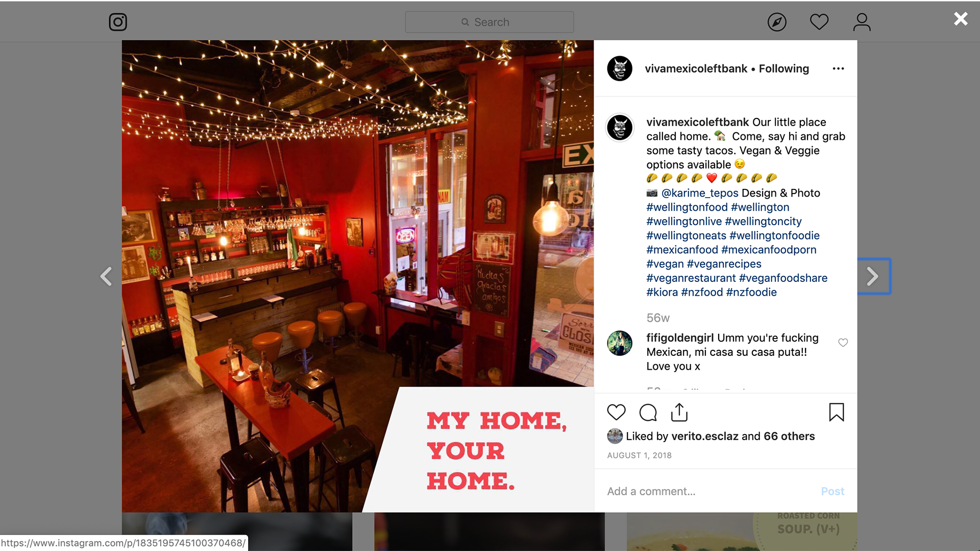Click the Following button beside the username
Viewport: 980px width, 551px height.
tap(783, 68)
